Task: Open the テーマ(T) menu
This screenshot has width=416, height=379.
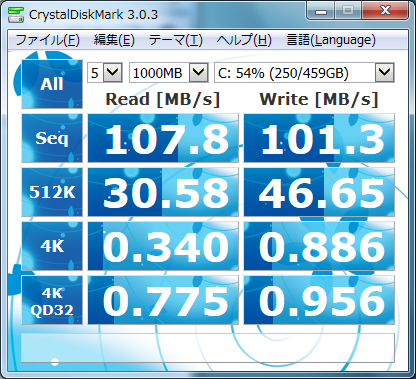Action: (x=175, y=40)
